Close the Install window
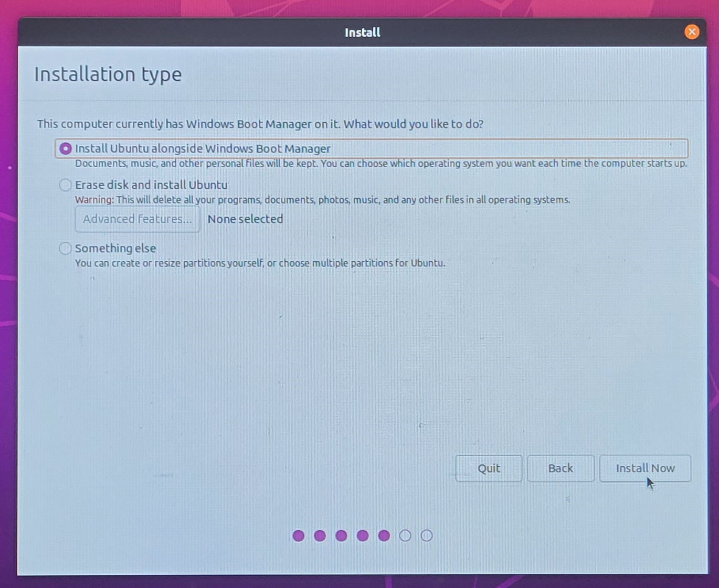This screenshot has width=719, height=588. pos(692,32)
